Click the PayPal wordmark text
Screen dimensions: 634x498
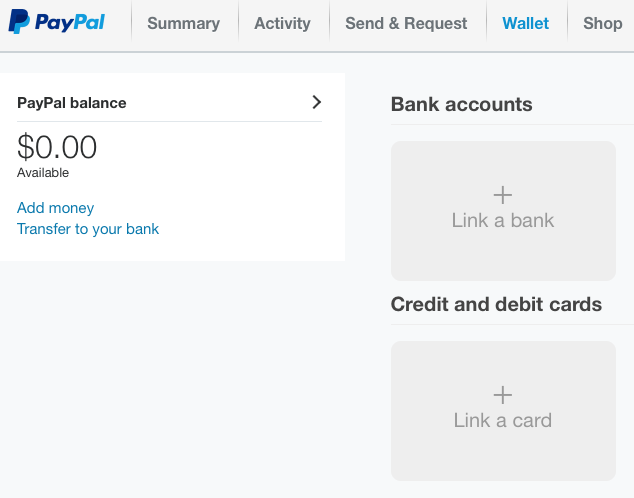click(x=70, y=22)
